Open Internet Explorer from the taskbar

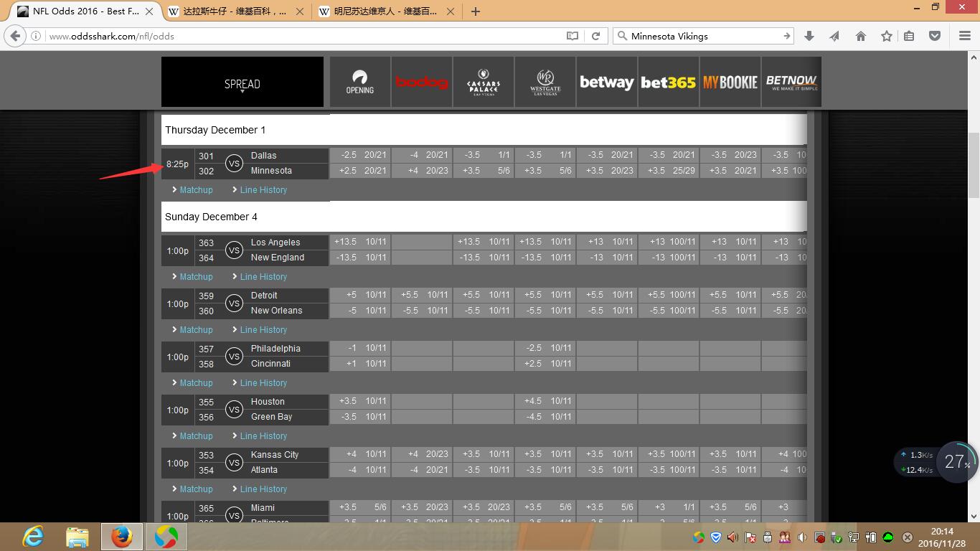click(x=33, y=536)
